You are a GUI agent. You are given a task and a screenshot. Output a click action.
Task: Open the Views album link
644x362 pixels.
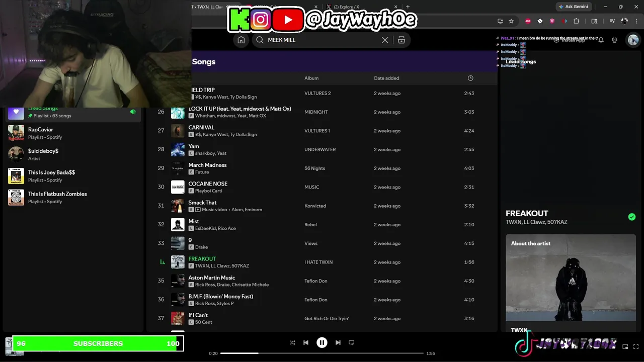point(311,243)
